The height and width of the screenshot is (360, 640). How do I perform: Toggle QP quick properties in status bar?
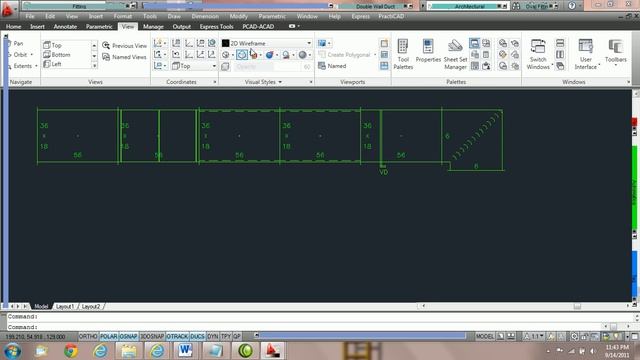point(236,336)
